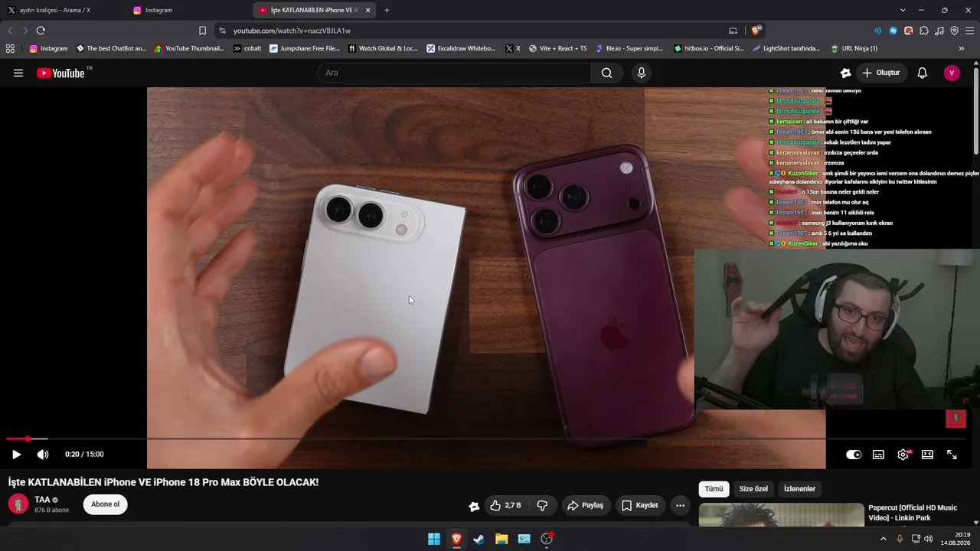
Task: Open the cobalt bookmark
Action: [x=247, y=48]
